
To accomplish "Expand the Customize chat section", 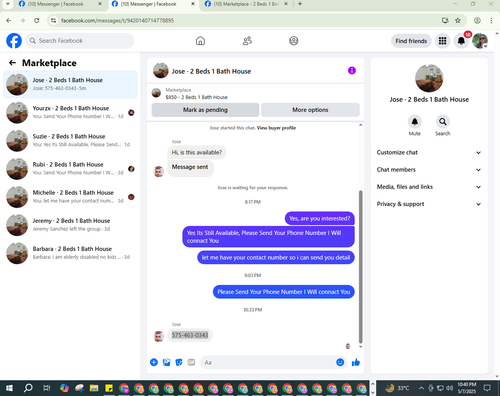I will pyautogui.click(x=429, y=152).
